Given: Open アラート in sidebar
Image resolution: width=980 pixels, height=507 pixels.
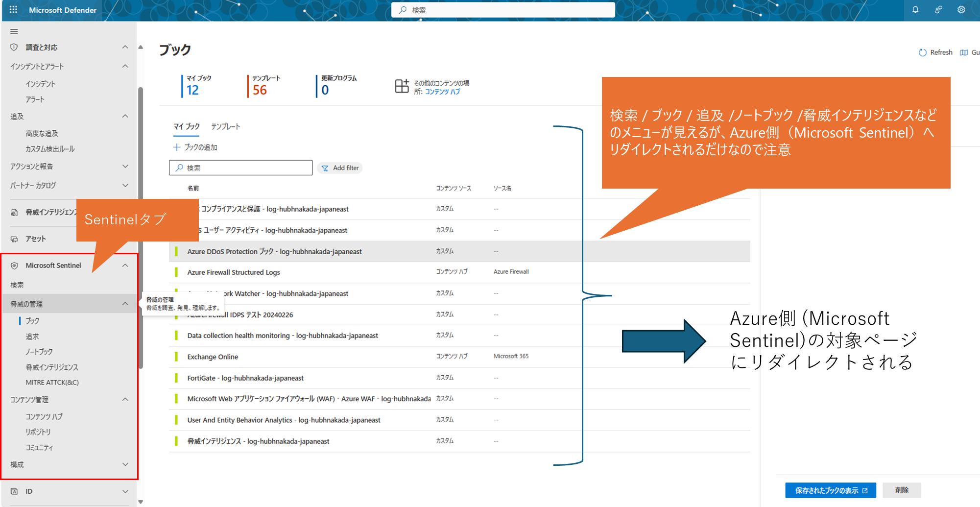Looking at the screenshot, I should 35,99.
